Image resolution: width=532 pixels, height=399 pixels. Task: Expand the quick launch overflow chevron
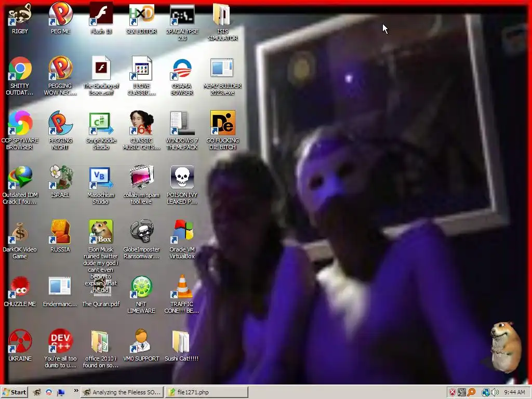pos(76,391)
